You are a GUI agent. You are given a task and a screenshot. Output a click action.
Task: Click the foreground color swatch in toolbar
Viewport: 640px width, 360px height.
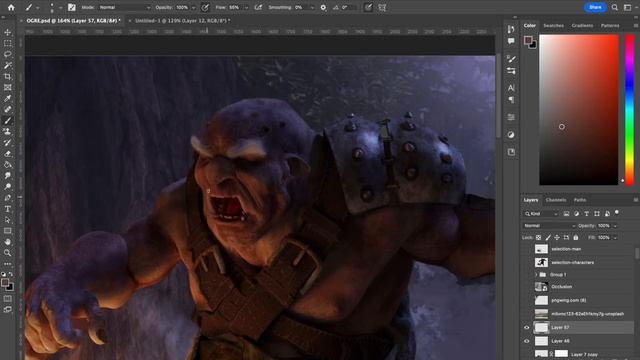point(5,282)
